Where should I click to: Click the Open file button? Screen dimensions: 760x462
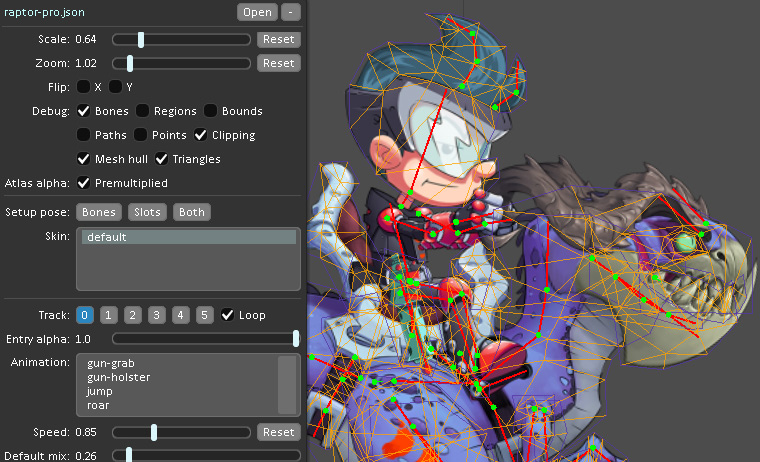pos(257,12)
